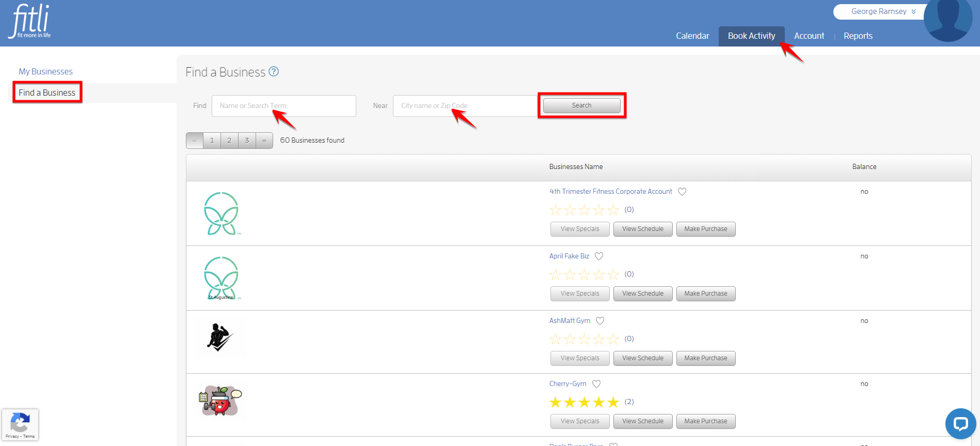Click the reCAPTCHA badge icon
The width and height of the screenshot is (980, 446).
[20, 422]
